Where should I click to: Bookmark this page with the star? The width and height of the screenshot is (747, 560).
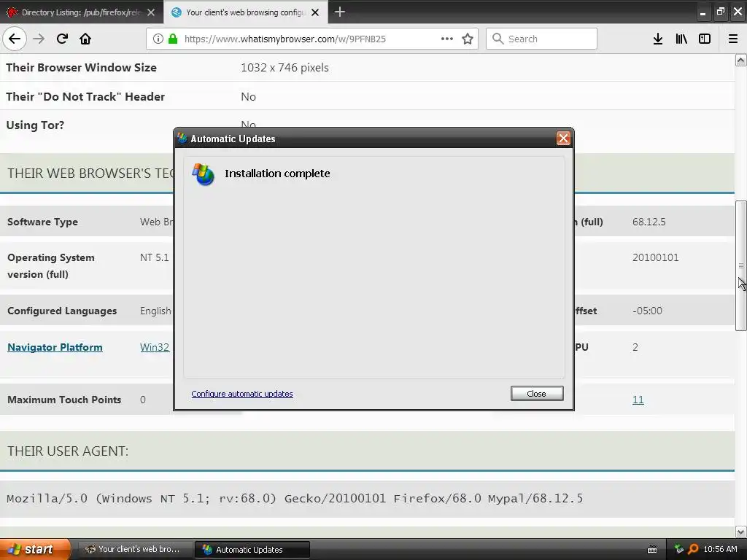click(468, 39)
